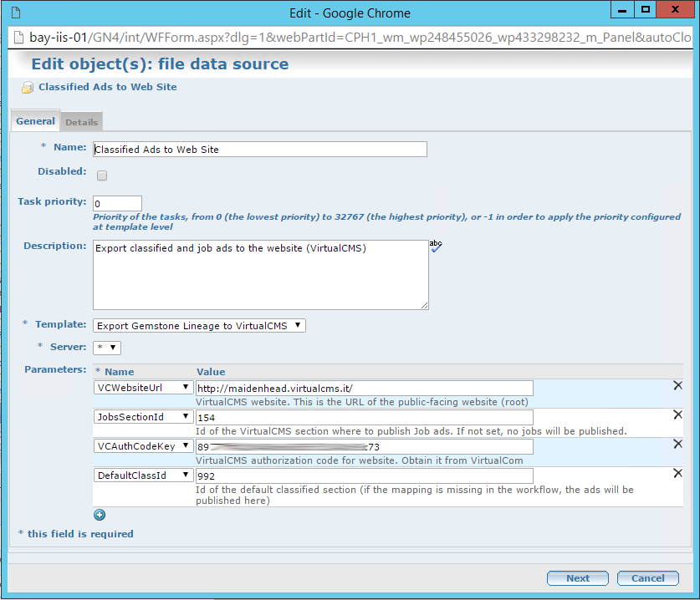This screenshot has width=700, height=600.
Task: Click the Cancel button
Action: point(648,578)
